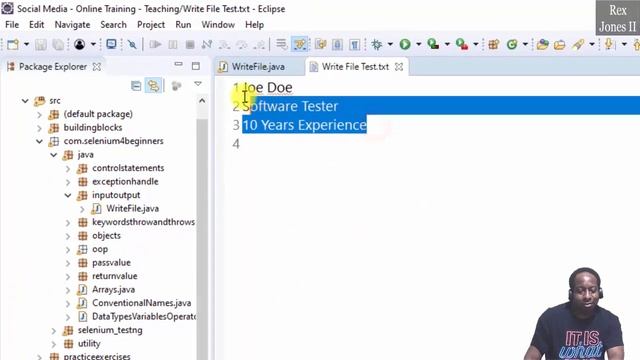Open the Edit menu
This screenshot has width=640, height=360.
pyautogui.click(x=36, y=25)
